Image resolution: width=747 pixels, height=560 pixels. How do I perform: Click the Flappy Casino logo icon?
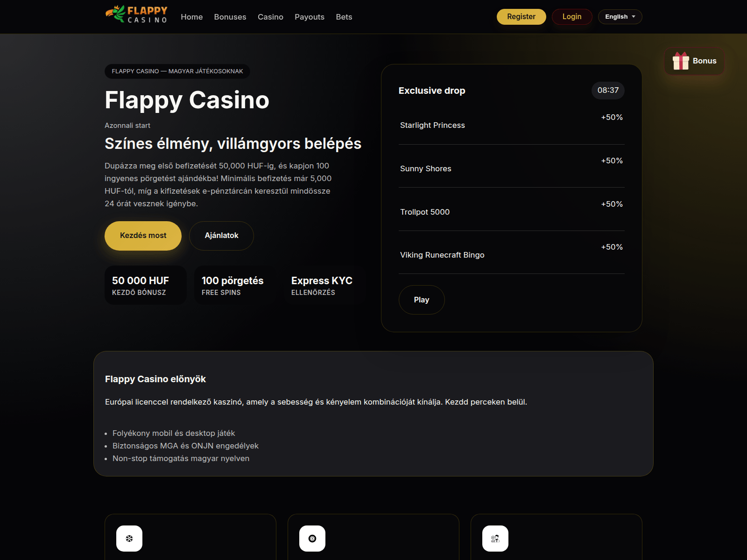click(x=113, y=14)
